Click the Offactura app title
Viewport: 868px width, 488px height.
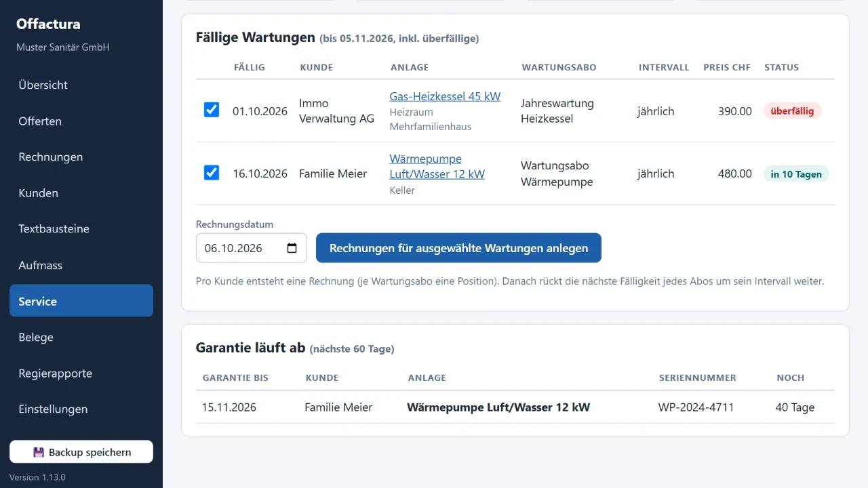[48, 24]
